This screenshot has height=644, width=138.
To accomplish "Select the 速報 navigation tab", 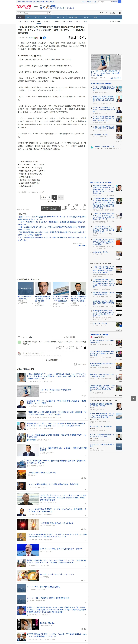I will click(x=28, y=17).
